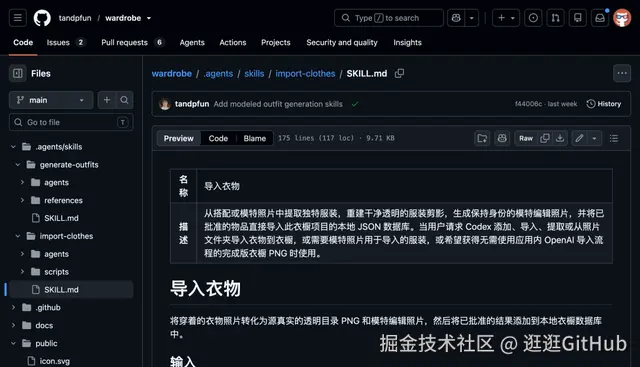Open the main branch selector dropdown
640x367 pixels.
[x=51, y=100]
